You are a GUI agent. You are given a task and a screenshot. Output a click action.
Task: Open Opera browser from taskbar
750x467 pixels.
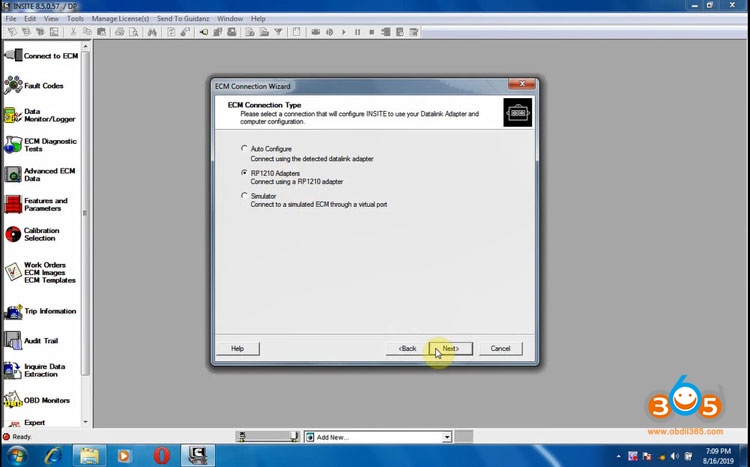click(x=161, y=456)
